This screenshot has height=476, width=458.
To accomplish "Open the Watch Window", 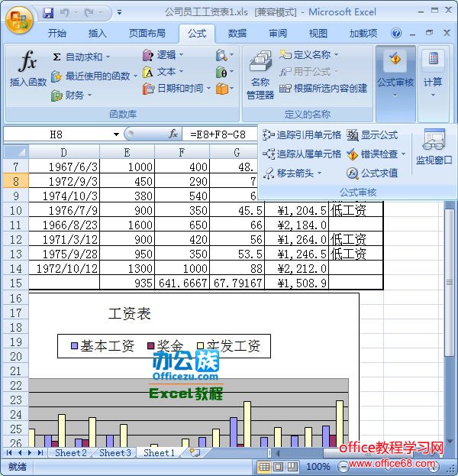I will pyautogui.click(x=434, y=147).
